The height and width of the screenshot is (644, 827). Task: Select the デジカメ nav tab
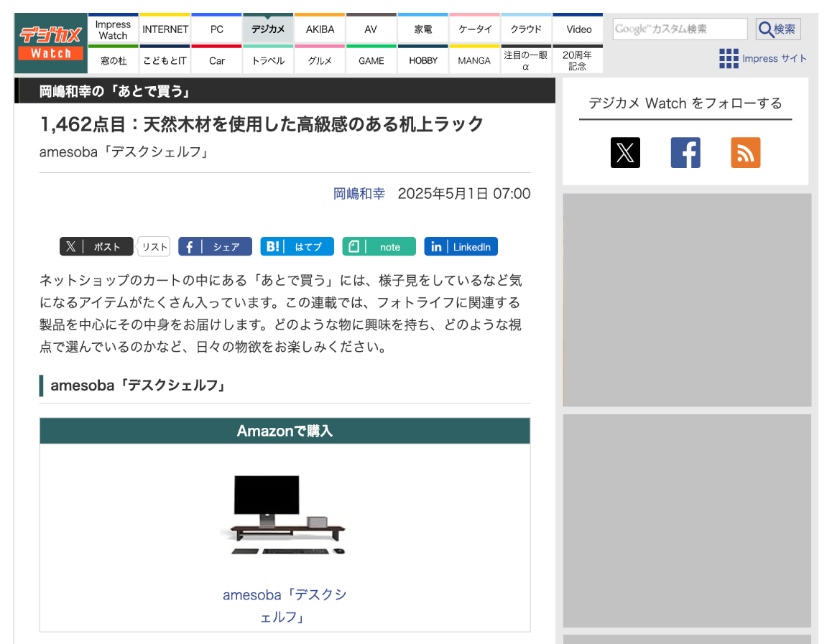(268, 29)
